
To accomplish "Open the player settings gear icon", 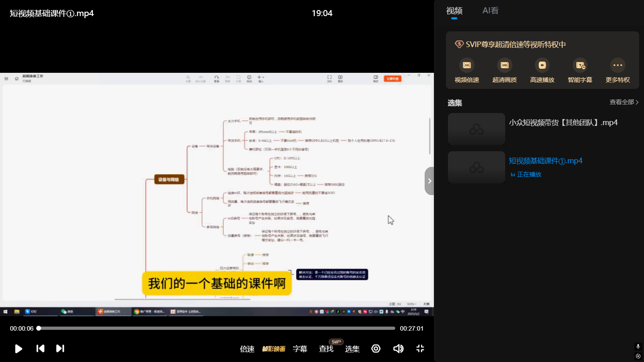I will click(376, 349).
